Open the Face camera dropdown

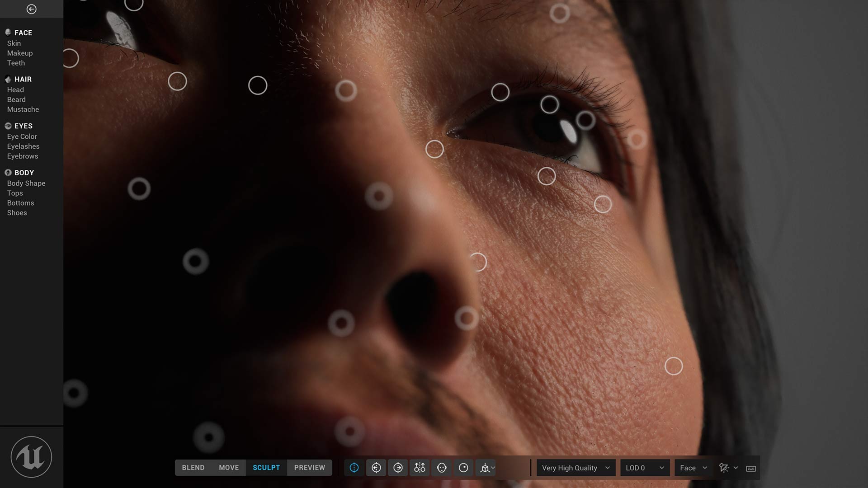point(693,468)
